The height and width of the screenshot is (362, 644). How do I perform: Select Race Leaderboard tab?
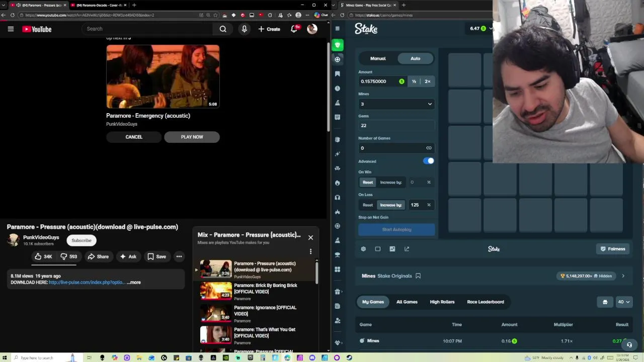[486, 302]
